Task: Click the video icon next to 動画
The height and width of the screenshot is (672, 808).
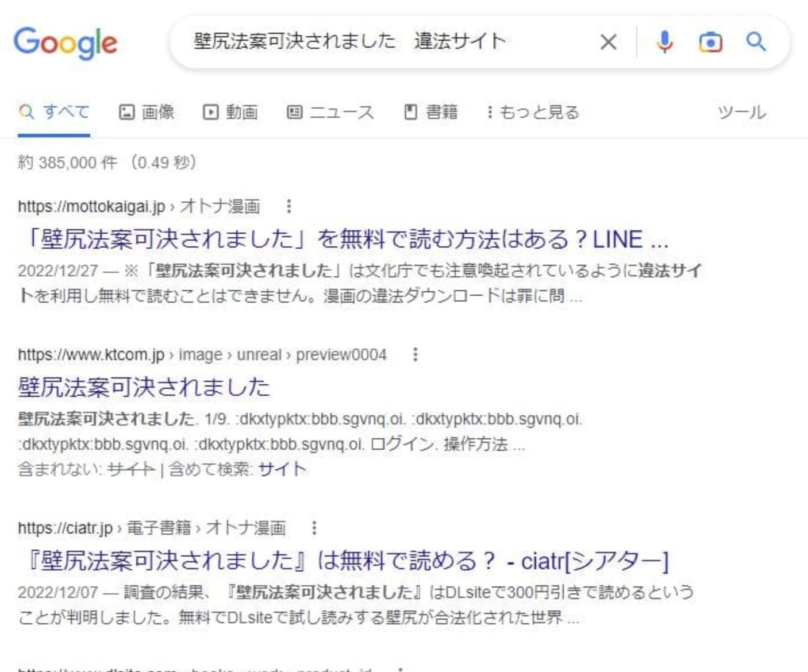Action: coord(211,112)
